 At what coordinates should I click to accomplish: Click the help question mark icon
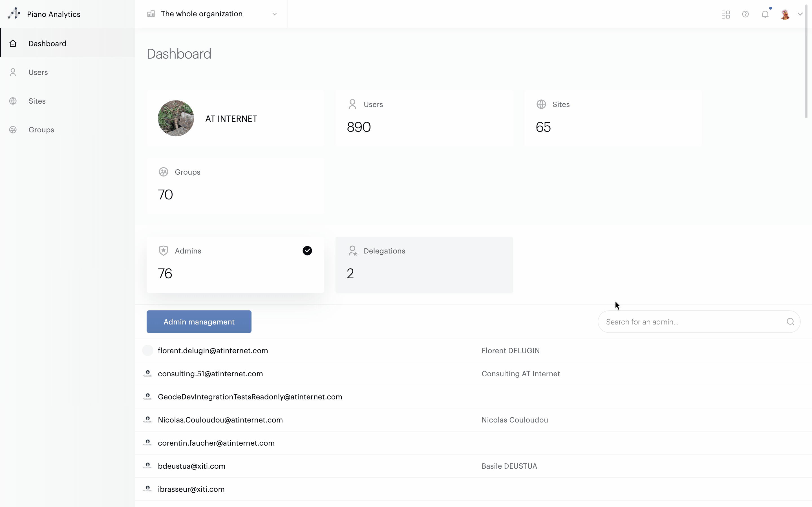tap(745, 14)
